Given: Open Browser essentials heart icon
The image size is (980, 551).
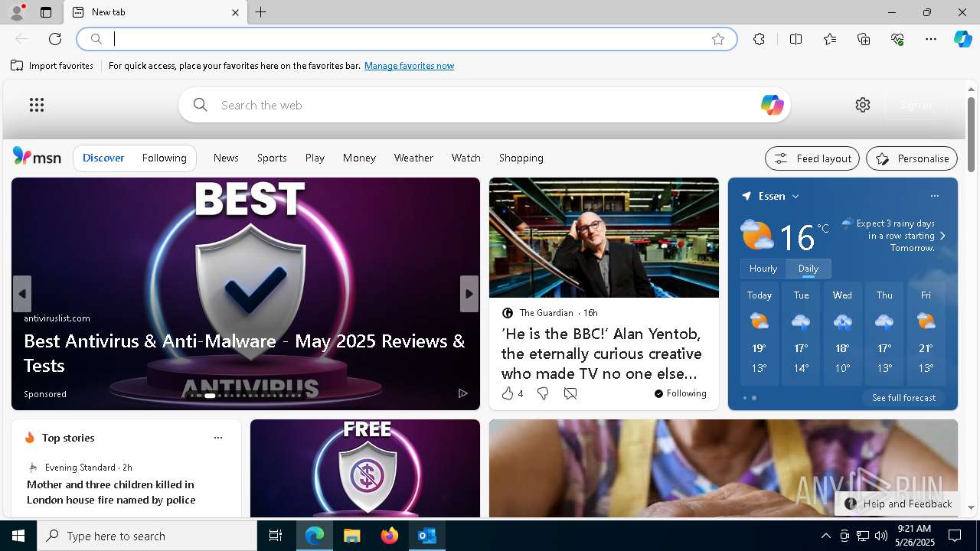Looking at the screenshot, I should point(897,39).
